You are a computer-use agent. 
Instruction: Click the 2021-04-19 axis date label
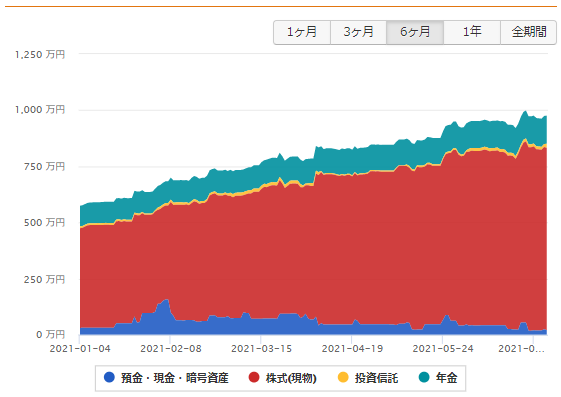352,349
